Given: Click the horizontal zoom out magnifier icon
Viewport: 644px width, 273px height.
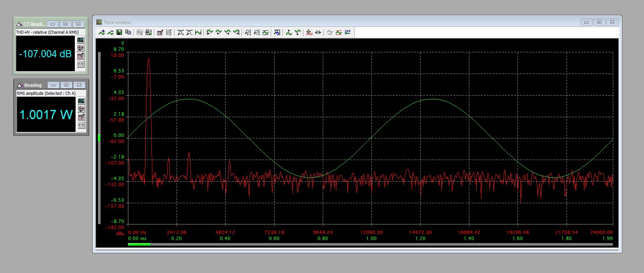Looking at the screenshot, I should pos(189,33).
